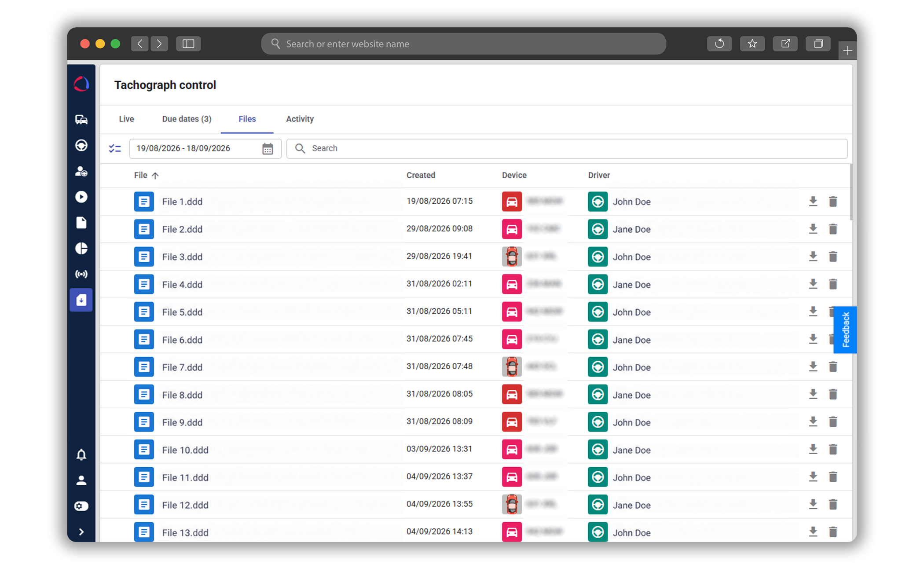The height and width of the screenshot is (572, 924).
Task: Open the user profile sidebar menu
Action: (81, 480)
